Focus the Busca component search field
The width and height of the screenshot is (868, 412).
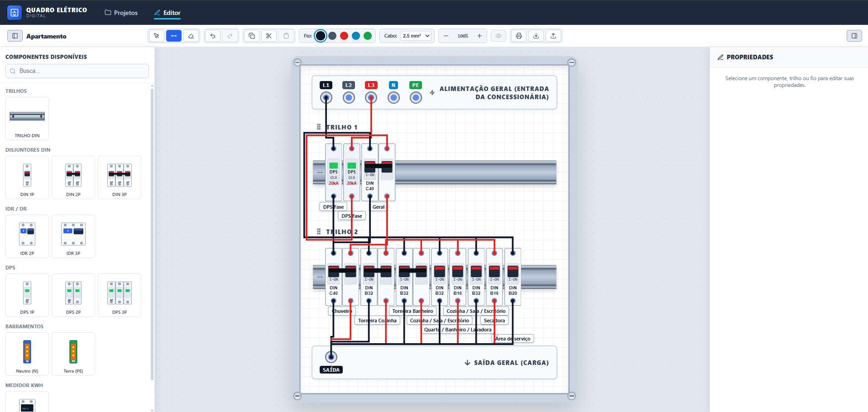click(77, 71)
